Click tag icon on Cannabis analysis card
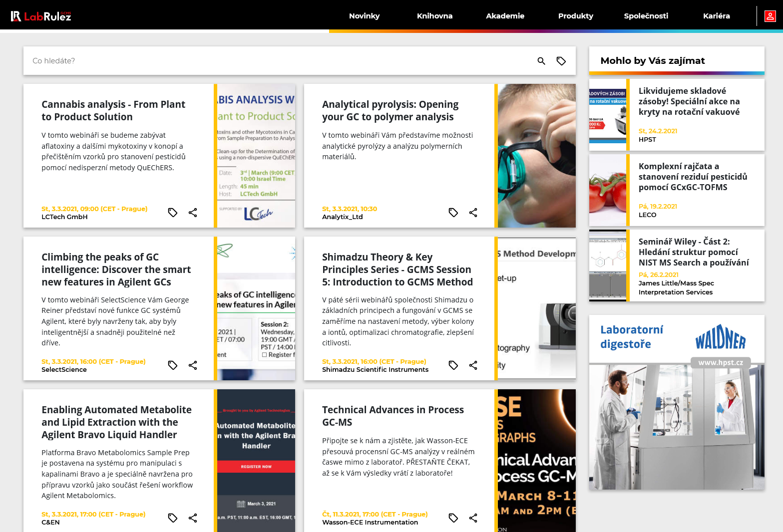783x532 pixels. 173,213
